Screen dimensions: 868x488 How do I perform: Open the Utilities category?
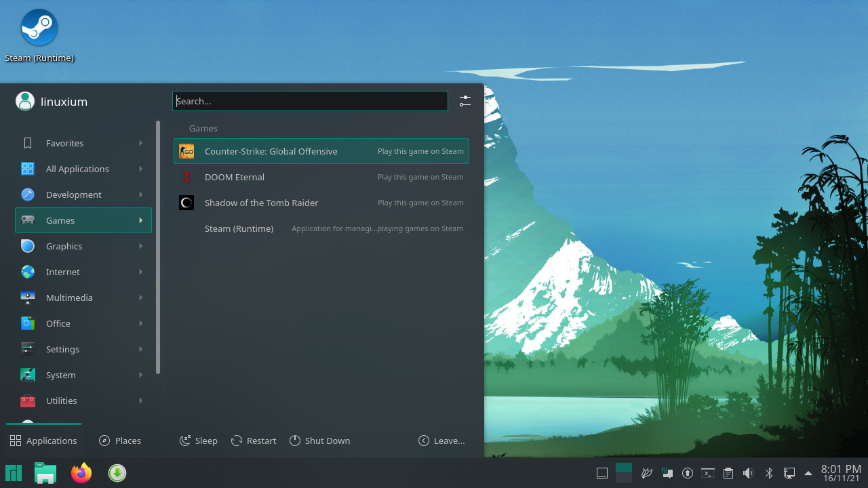click(83, 401)
